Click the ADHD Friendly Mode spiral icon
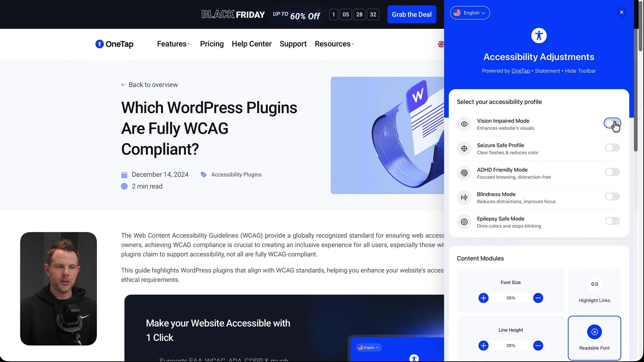644x362 pixels. [x=464, y=173]
